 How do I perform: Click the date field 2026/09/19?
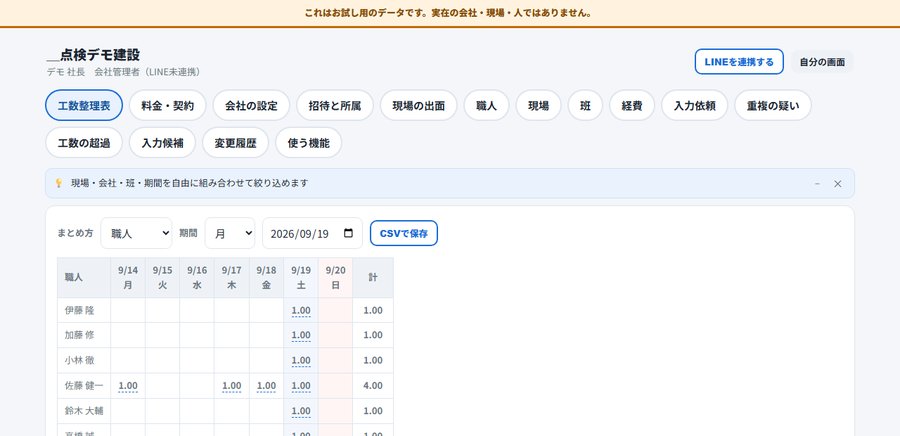tap(312, 233)
